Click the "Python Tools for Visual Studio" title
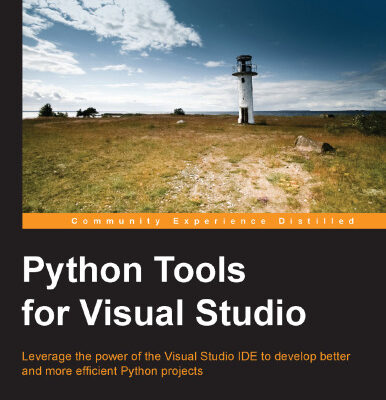Screen dimensions: 386x400 pos(164,291)
